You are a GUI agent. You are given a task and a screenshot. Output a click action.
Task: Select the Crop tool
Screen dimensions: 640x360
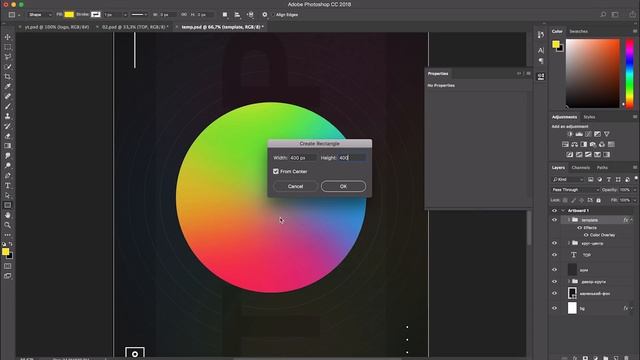click(x=7, y=76)
